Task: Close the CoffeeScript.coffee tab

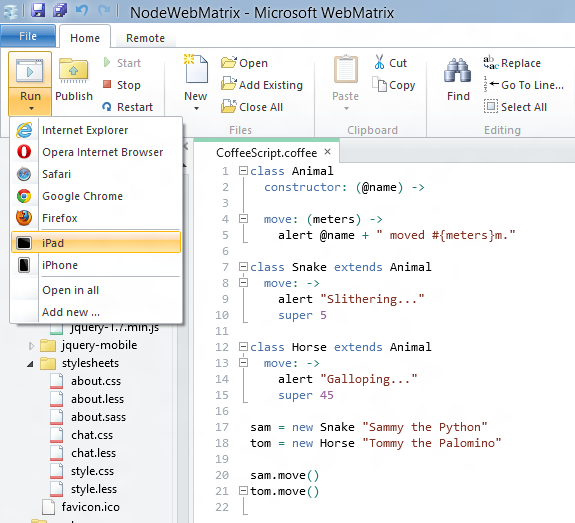Action: [x=327, y=151]
